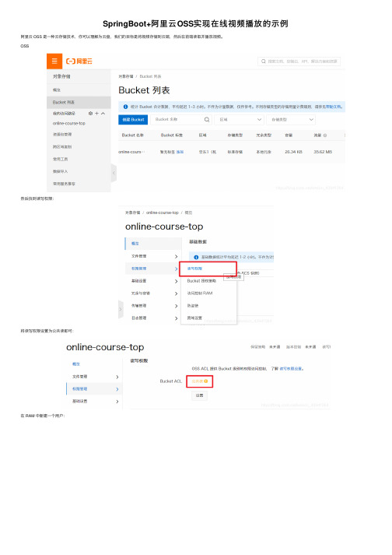Open the gear icon beside 我的访问路径
The image size is (392, 555).
pyautogui.click(x=90, y=114)
